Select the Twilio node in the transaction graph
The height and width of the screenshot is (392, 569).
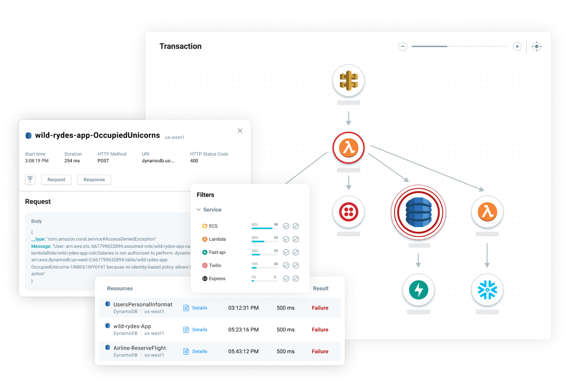pos(348,212)
